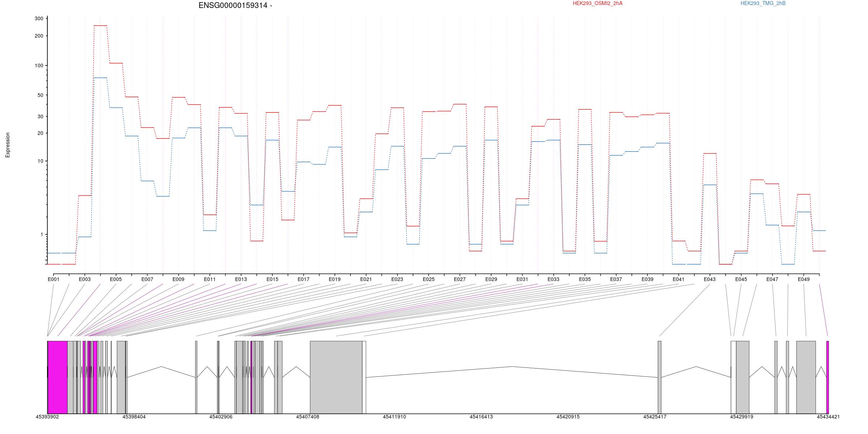Select exon label E037

coord(616,279)
